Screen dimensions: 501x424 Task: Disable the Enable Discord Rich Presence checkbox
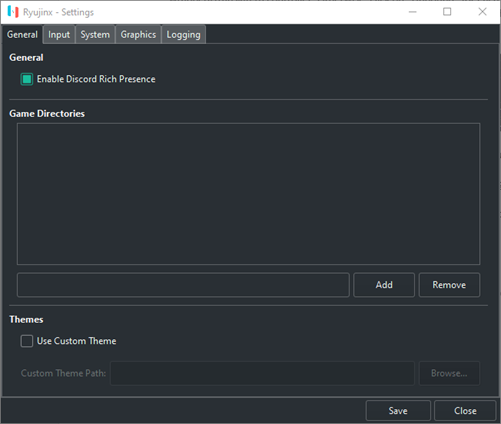[27, 79]
